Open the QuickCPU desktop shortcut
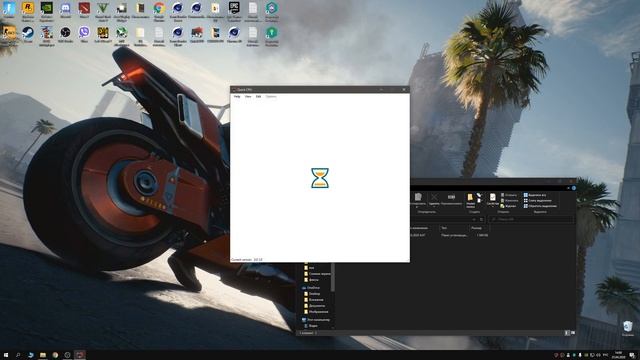This screenshot has height=360, width=640. (196, 32)
